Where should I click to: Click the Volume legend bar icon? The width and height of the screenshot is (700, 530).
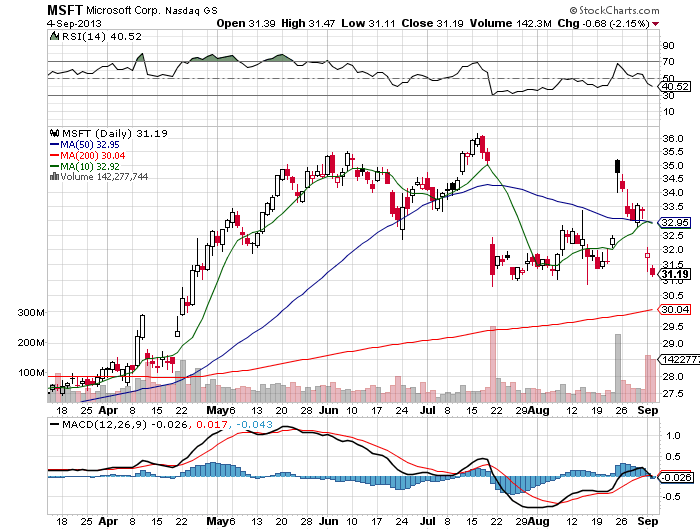[54, 177]
